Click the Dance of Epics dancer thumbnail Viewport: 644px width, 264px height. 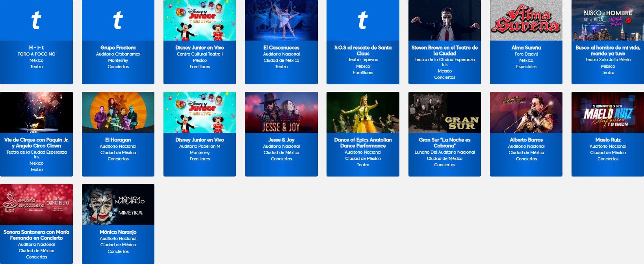pos(363,112)
